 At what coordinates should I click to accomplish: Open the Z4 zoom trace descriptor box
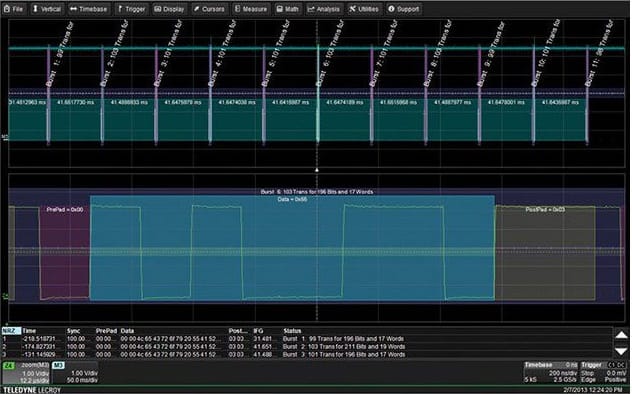(26, 373)
